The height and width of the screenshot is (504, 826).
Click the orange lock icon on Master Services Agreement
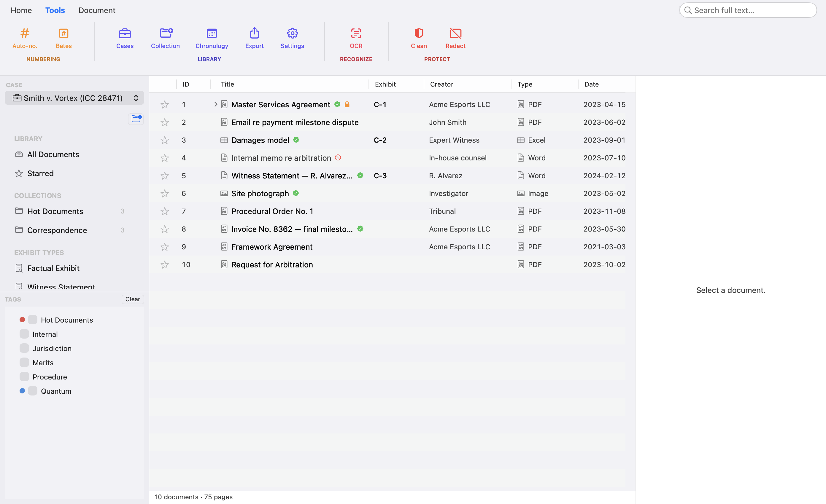[347, 104]
